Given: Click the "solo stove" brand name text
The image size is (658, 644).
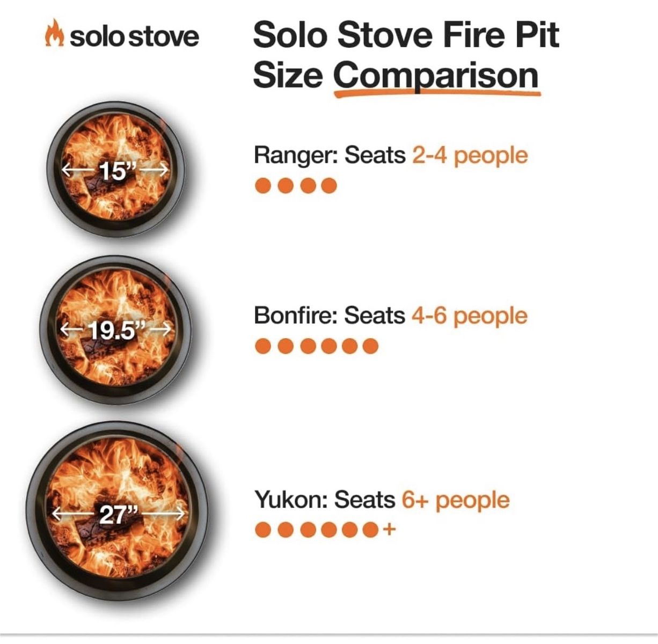Looking at the screenshot, I should pyautogui.click(x=134, y=36).
